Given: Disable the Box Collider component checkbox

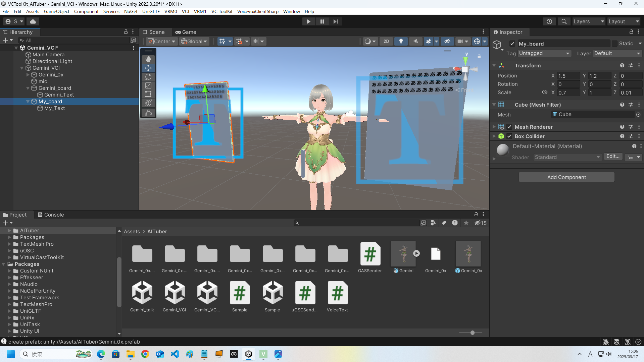Looking at the screenshot, I should pyautogui.click(x=509, y=136).
